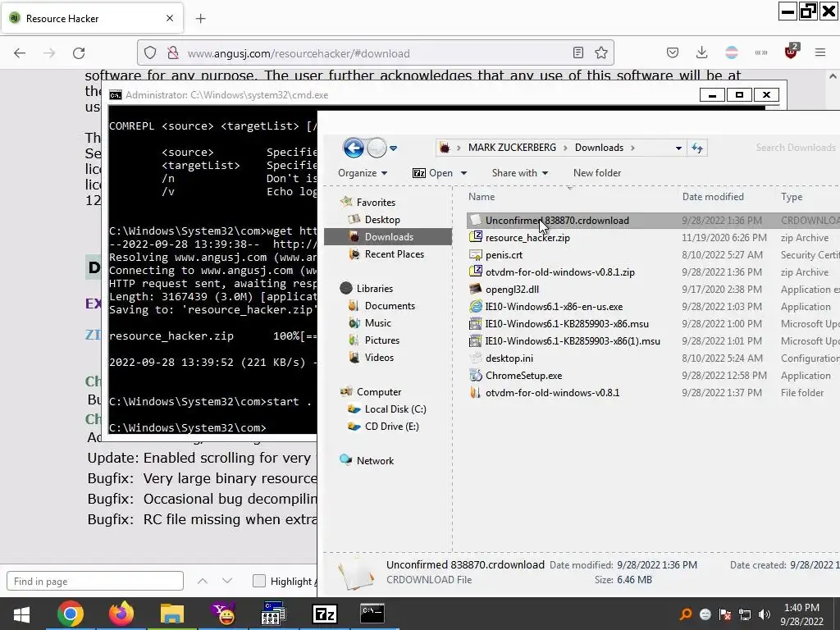This screenshot has height=630, width=840.
Task: Click MARK ZUCKERBERG in breadcrumb path
Action: click(512, 148)
